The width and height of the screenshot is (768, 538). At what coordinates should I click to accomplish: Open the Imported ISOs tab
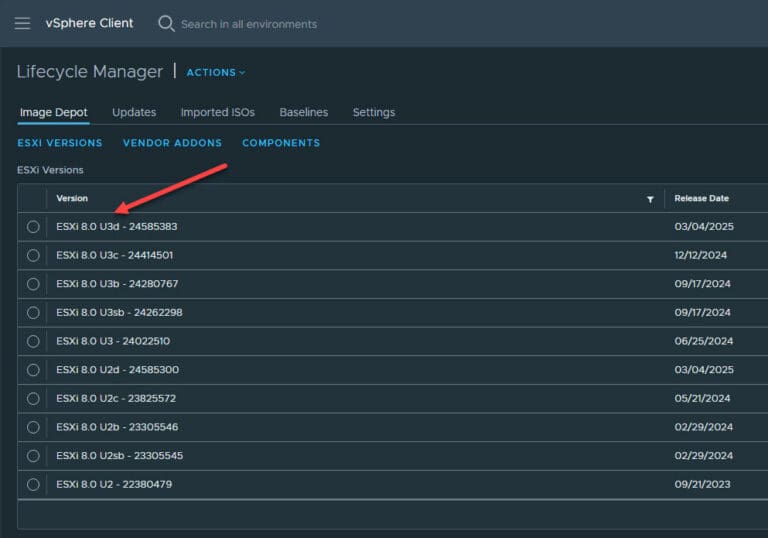pyautogui.click(x=217, y=112)
